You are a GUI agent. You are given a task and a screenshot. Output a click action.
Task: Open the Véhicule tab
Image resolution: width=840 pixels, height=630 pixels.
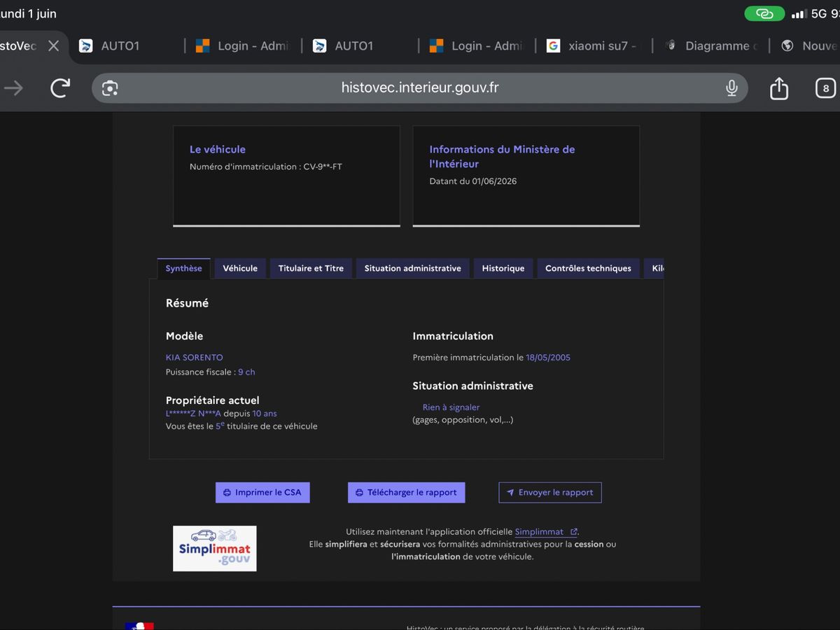(240, 269)
